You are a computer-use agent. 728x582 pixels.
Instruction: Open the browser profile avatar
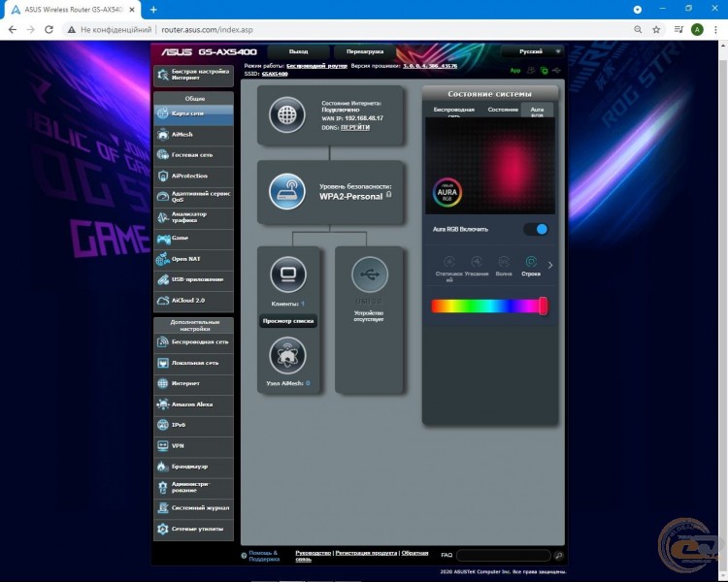pos(697,30)
